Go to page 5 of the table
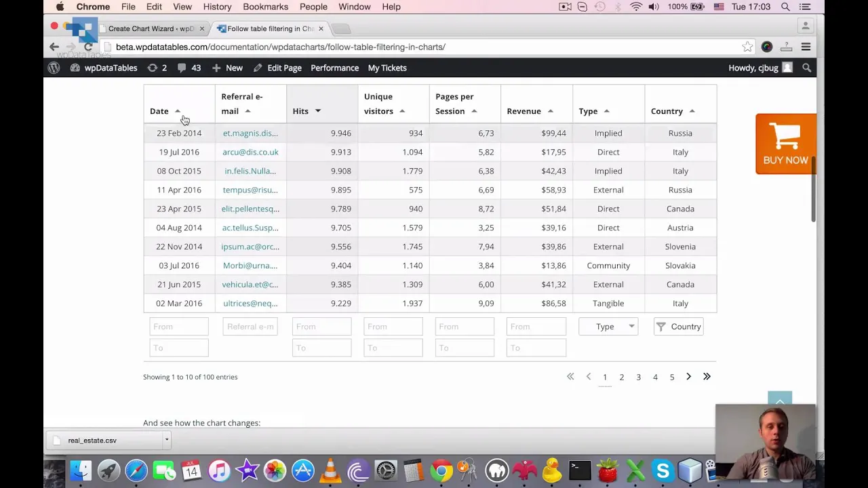The height and width of the screenshot is (488, 868). pos(672,377)
